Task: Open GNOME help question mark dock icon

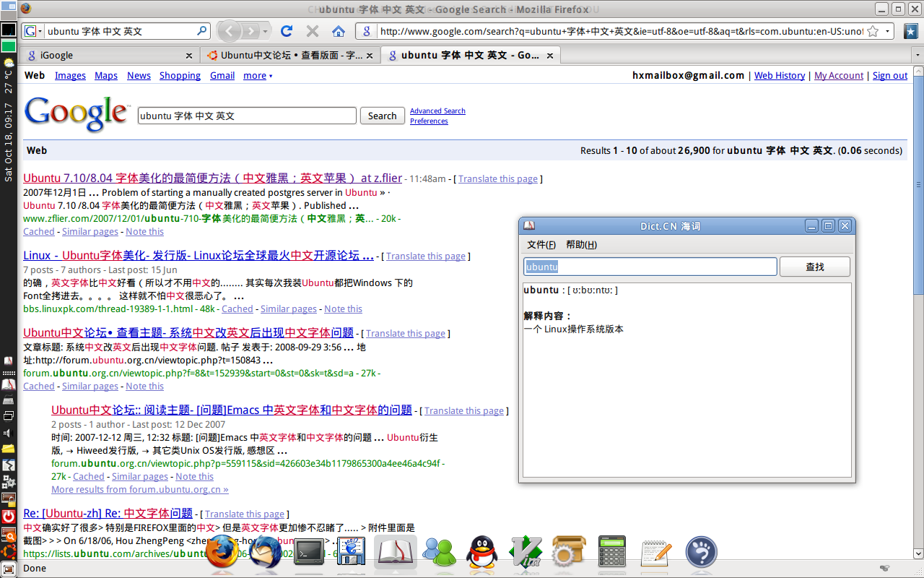Action: point(700,553)
